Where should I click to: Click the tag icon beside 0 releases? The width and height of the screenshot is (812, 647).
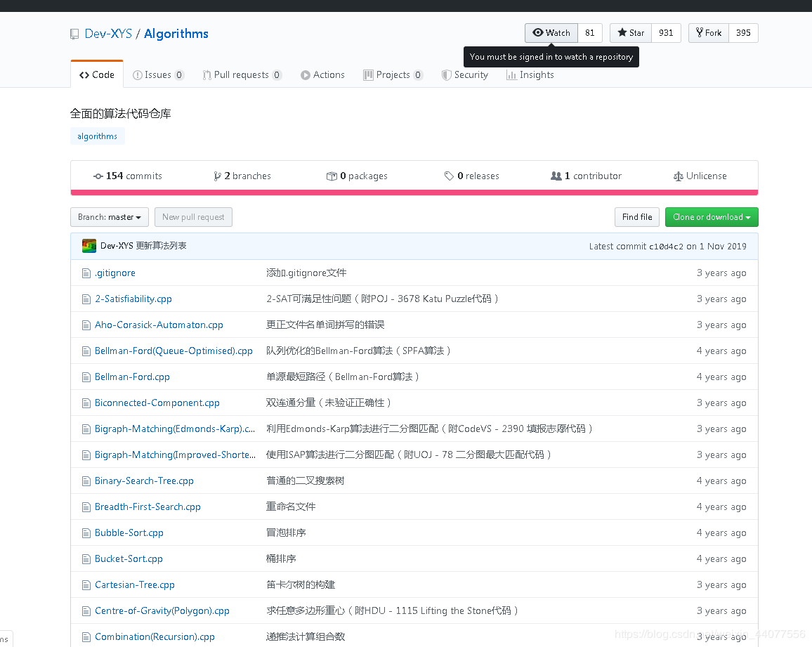click(x=450, y=176)
